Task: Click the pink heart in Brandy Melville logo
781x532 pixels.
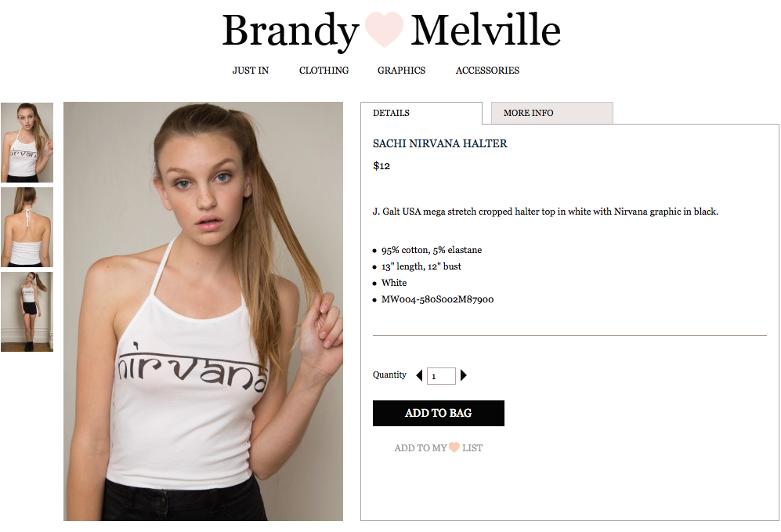Action: (384, 30)
